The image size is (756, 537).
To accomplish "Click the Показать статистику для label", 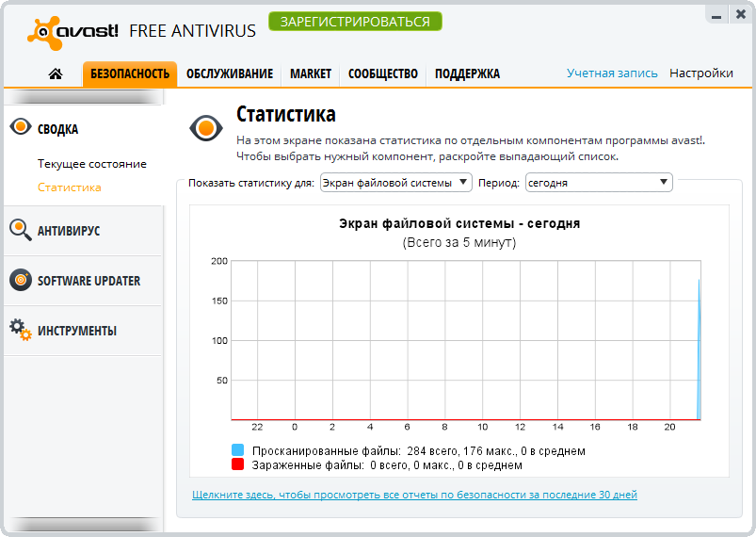I will click(x=251, y=183).
